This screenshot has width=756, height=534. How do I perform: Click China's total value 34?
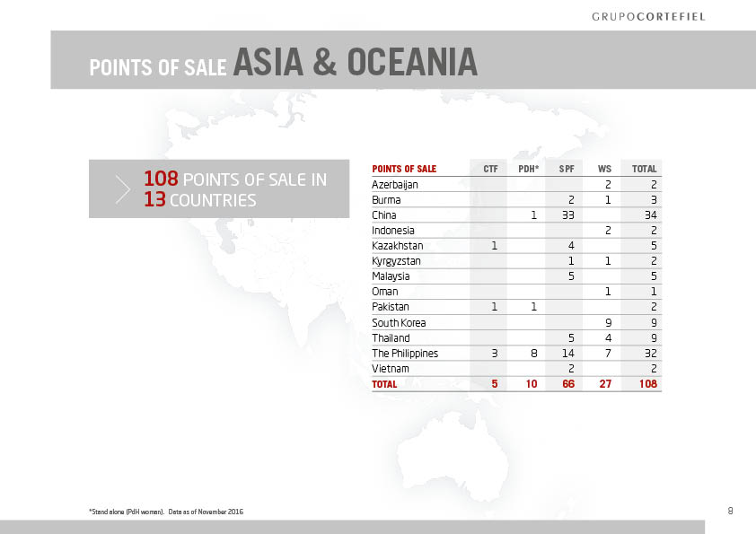click(651, 215)
